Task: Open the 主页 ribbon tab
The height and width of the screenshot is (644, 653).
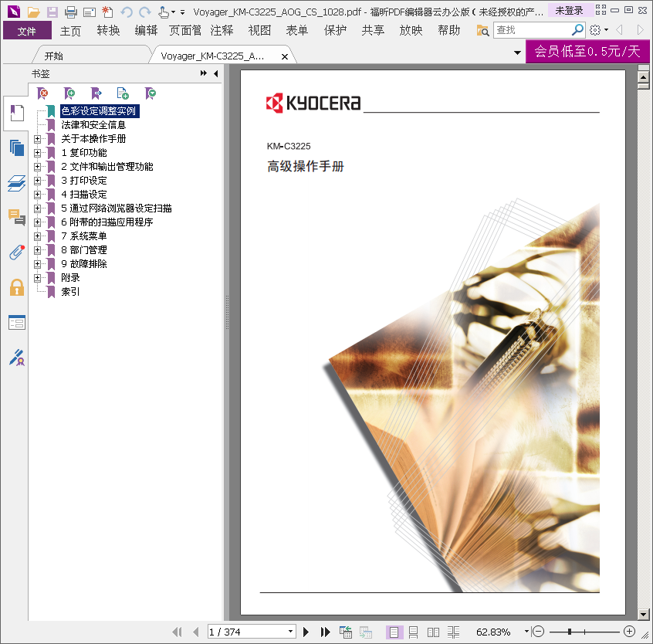Action: [x=70, y=31]
